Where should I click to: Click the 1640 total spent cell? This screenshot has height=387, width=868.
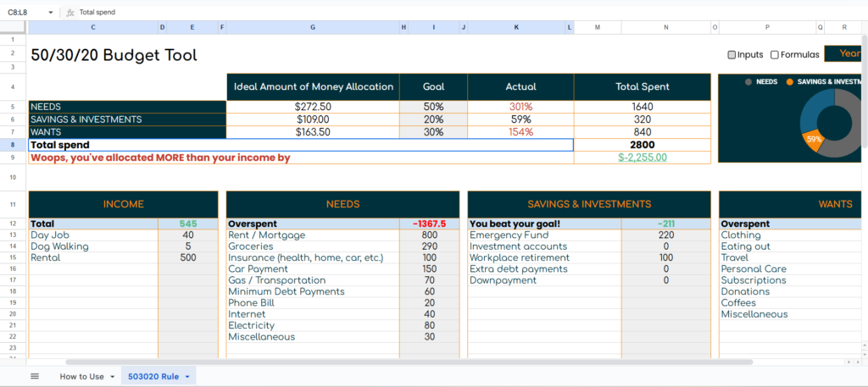(643, 107)
